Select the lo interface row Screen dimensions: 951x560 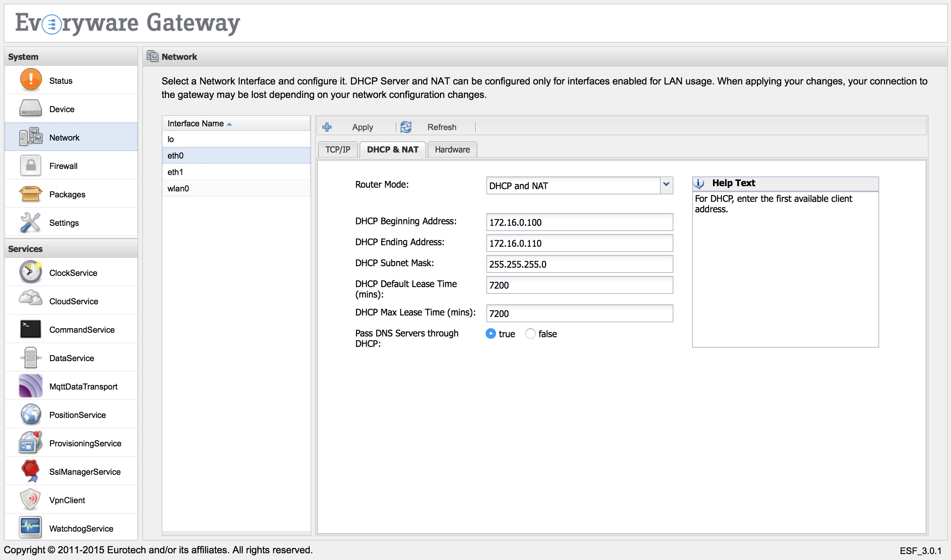pyautogui.click(x=236, y=139)
